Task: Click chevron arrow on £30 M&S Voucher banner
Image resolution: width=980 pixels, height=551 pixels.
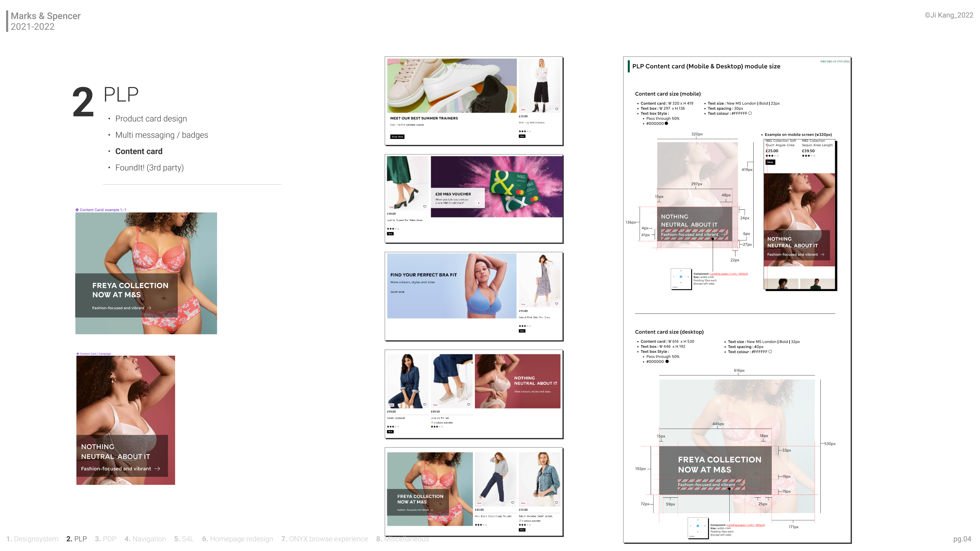Action: tap(479, 203)
